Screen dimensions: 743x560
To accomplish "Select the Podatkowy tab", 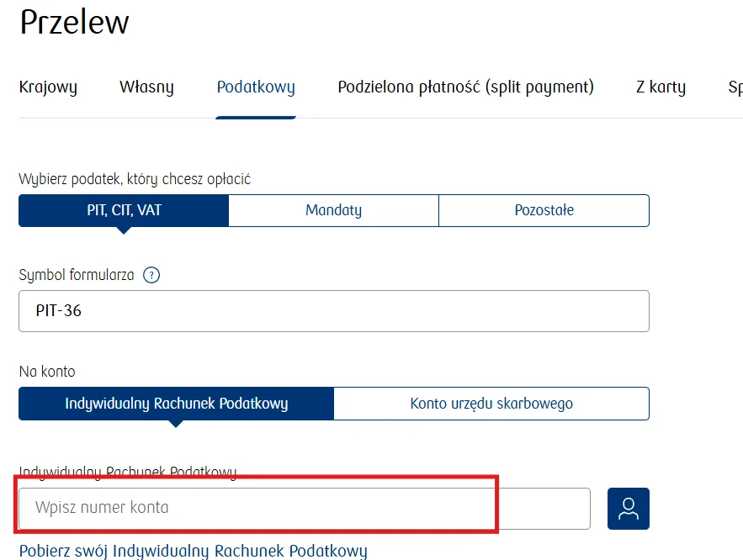I will [x=256, y=87].
